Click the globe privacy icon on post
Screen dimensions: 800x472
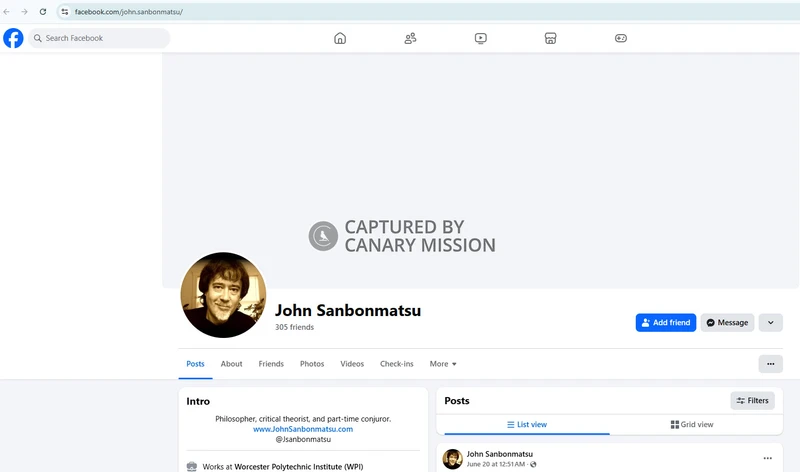533,464
